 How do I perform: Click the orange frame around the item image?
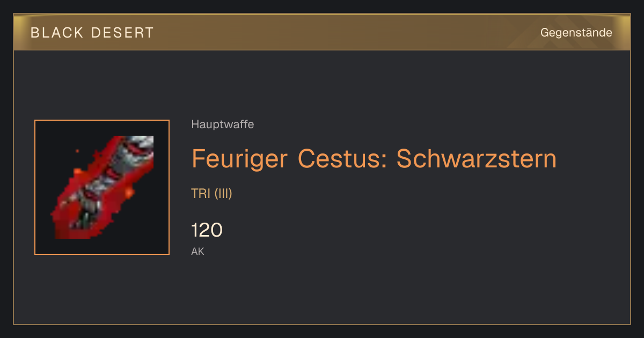click(x=102, y=187)
